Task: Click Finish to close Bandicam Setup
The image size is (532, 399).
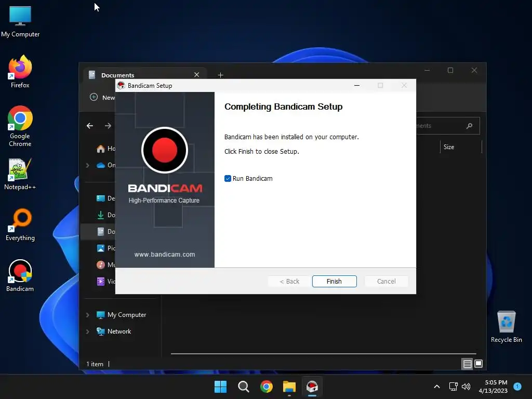Action: pos(334,281)
